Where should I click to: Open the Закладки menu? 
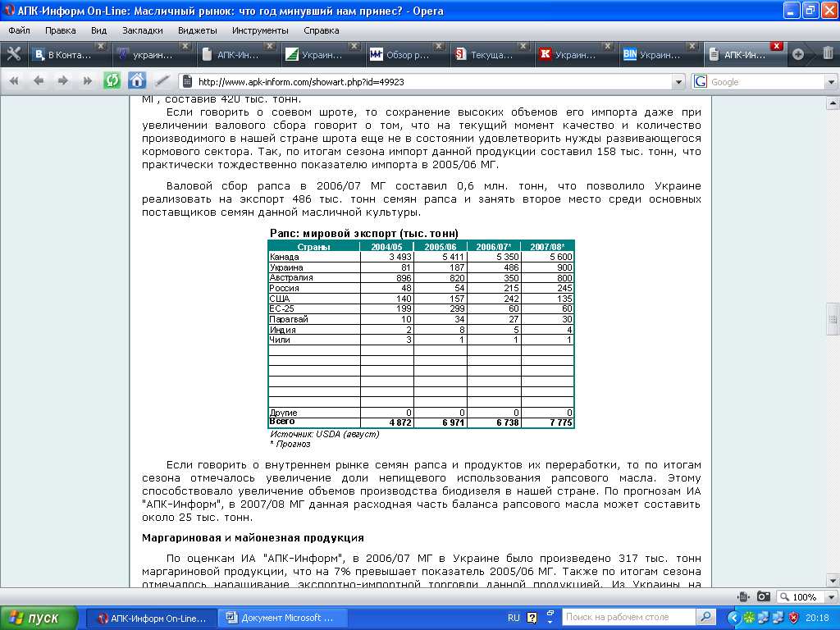pyautogui.click(x=143, y=30)
